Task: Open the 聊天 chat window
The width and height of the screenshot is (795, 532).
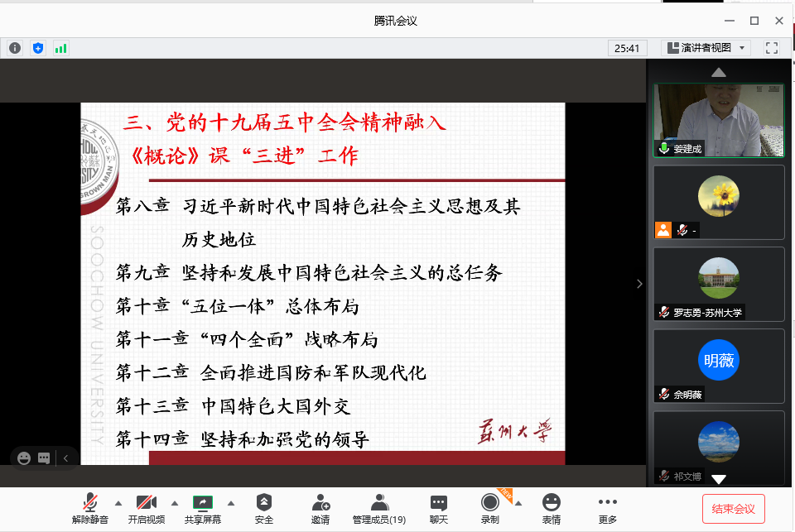Action: [439, 507]
